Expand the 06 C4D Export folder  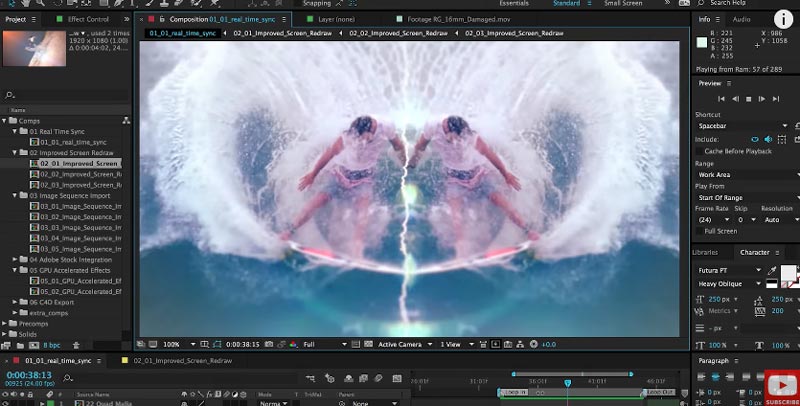[x=15, y=302]
